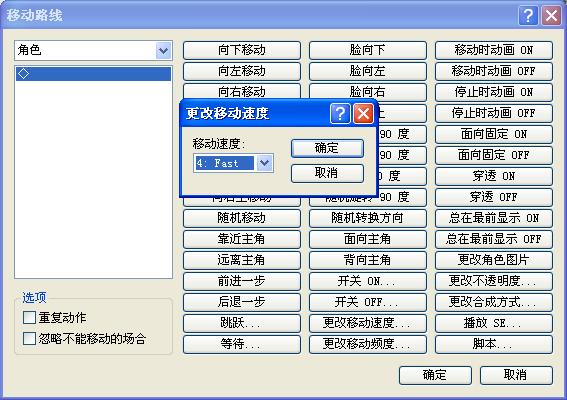Click the 穿透 OFF button
The height and width of the screenshot is (400, 567).
point(494,197)
